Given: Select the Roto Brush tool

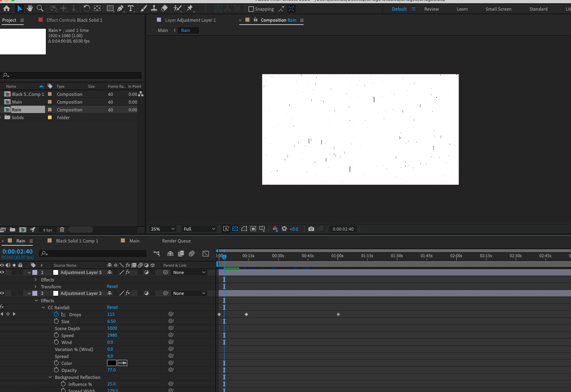Looking at the screenshot, I should pyautogui.click(x=177, y=8).
